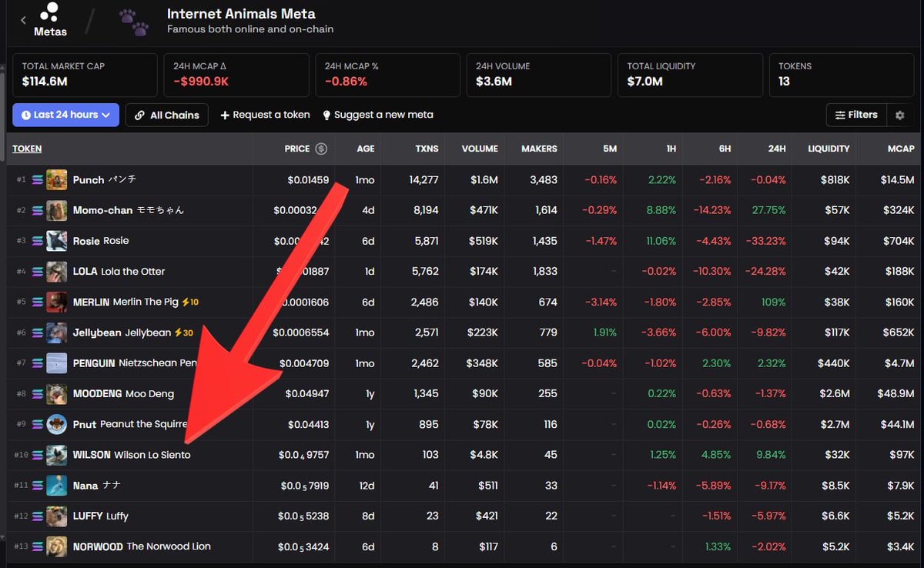This screenshot has width=924, height=568.
Task: Go back using the left chevron arrow
Action: 23,20
